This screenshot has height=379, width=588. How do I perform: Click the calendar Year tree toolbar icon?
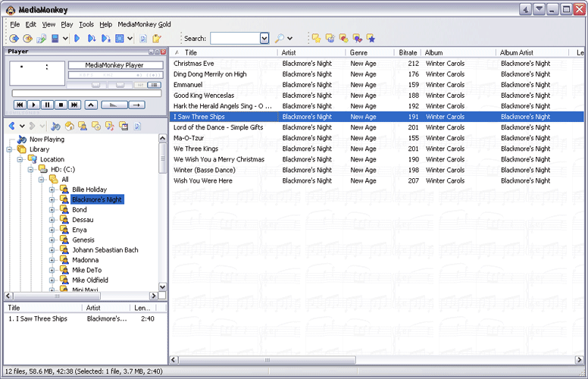coord(124,126)
